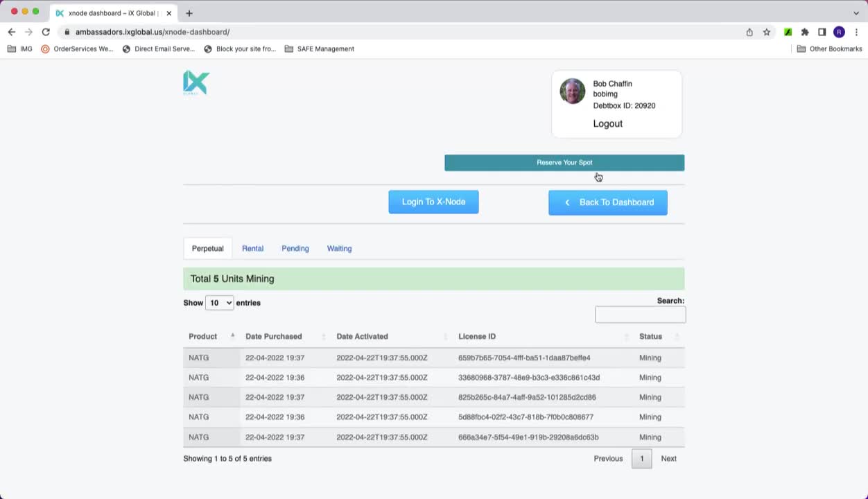The height and width of the screenshot is (499, 868).
Task: Click license ID starting 5d88fbc4
Action: click(526, 417)
